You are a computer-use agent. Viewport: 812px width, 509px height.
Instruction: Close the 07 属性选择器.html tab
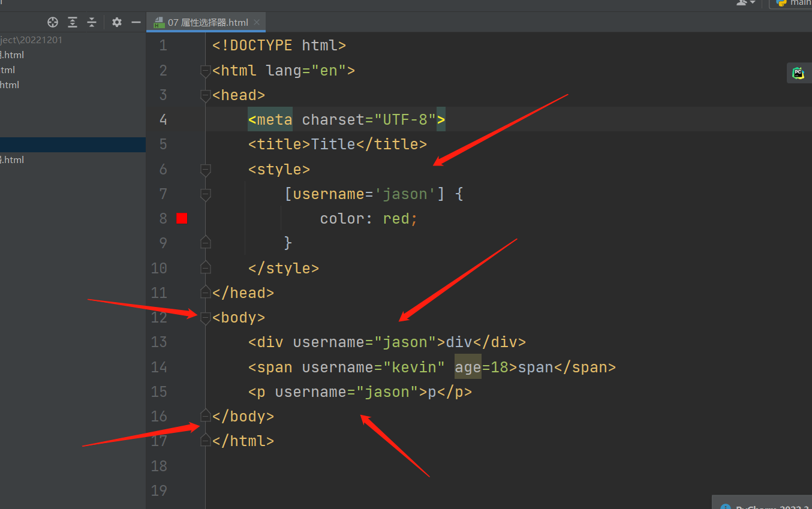click(x=257, y=23)
